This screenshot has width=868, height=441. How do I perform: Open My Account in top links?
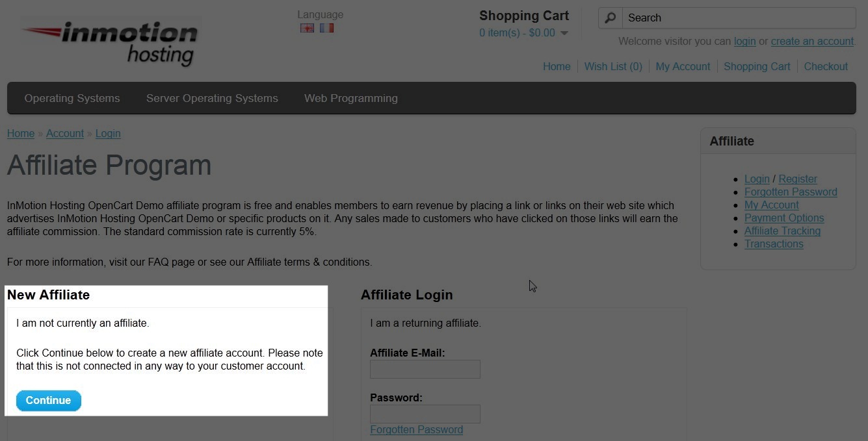(683, 66)
